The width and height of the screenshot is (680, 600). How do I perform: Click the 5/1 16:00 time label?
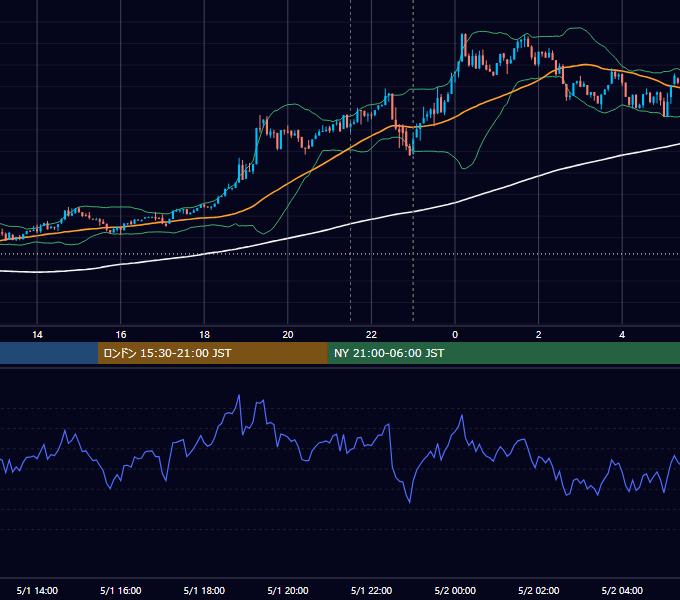(121, 590)
